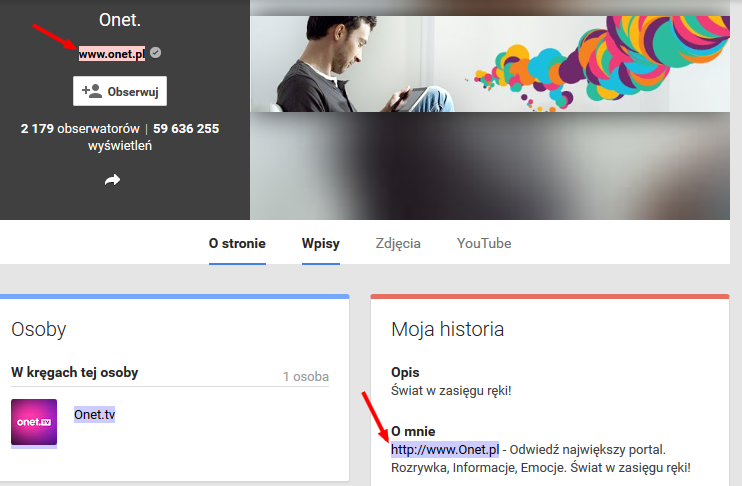Screen dimensions: 742x486
Task: Click the Świat w zasięgu ręki! description text
Action: click(451, 391)
